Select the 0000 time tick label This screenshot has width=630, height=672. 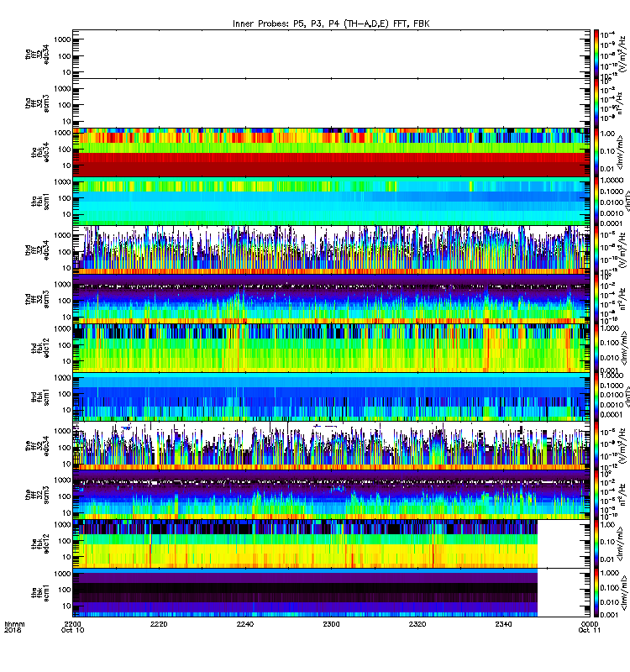pos(590,624)
